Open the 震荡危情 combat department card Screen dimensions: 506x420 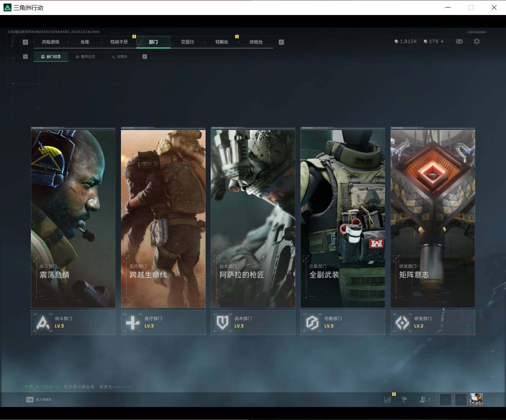tap(73, 218)
